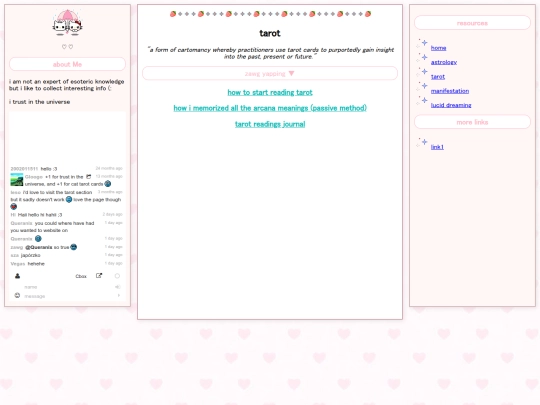Click the cartomancy definition quote text
The height and width of the screenshot is (405, 540).
[x=270, y=53]
